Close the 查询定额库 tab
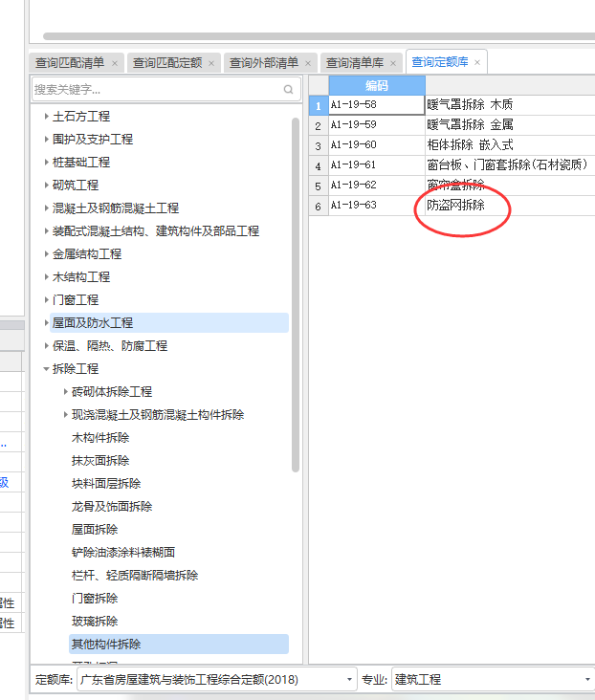The height and width of the screenshot is (700, 595). point(477,62)
